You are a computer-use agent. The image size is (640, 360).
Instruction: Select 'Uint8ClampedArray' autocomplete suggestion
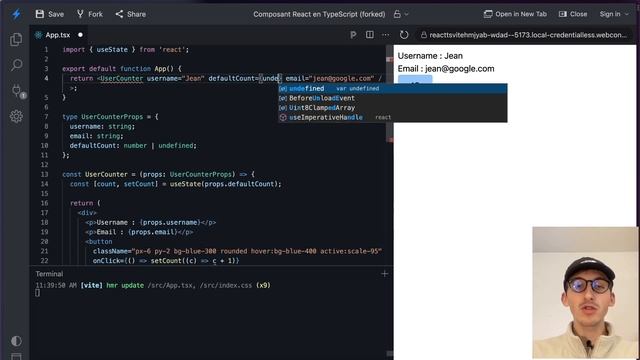(x=393, y=108)
